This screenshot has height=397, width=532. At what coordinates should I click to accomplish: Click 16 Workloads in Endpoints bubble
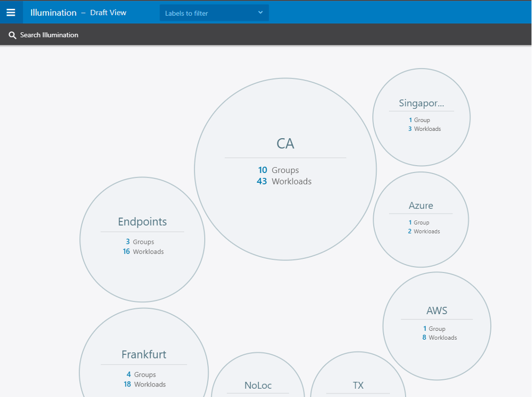coord(143,252)
